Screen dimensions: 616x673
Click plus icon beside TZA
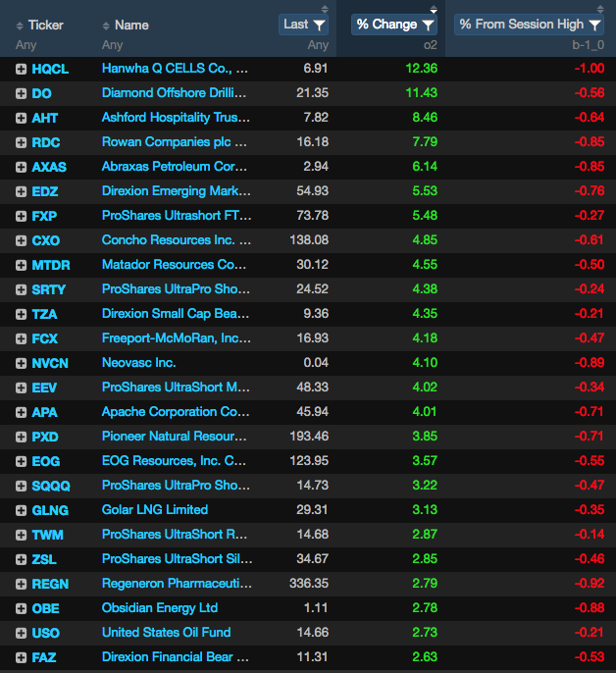tap(21, 314)
